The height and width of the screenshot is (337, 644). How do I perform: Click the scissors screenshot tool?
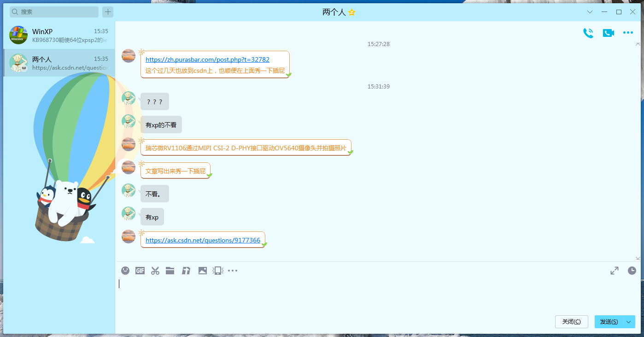(x=155, y=271)
